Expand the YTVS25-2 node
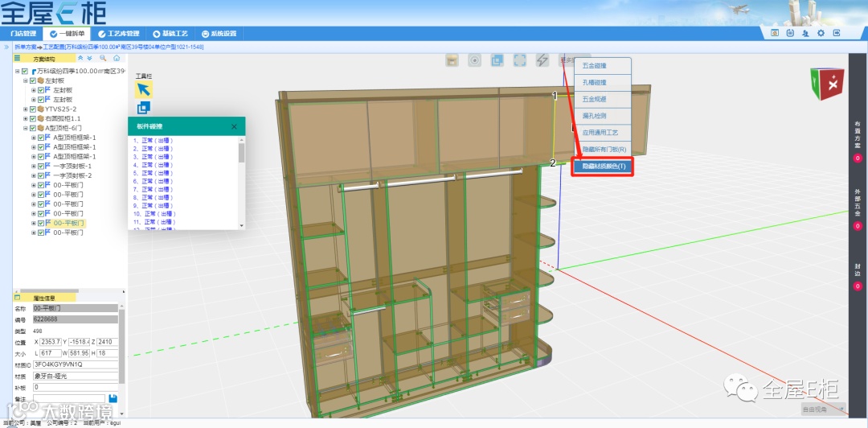This screenshot has height=428, width=868. [x=26, y=109]
